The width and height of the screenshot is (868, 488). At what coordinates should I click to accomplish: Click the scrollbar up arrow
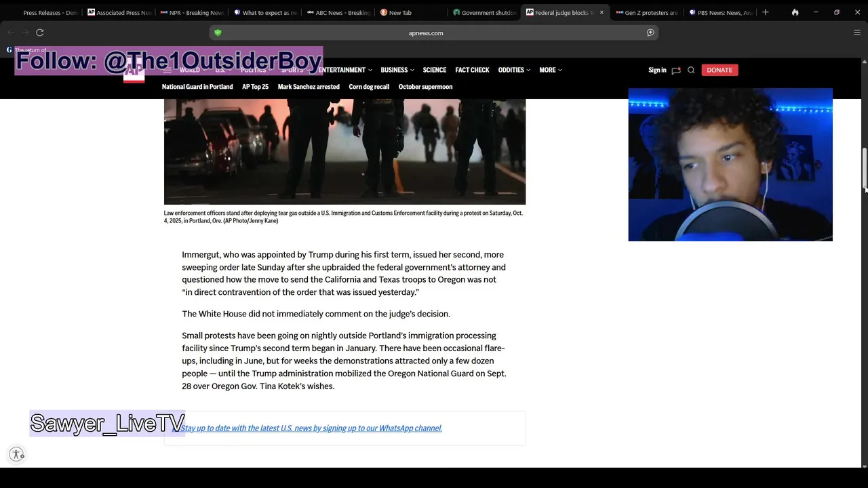click(x=864, y=62)
